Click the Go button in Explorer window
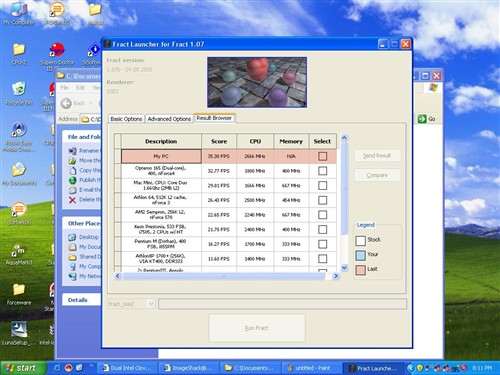500x375 pixels. (x=427, y=119)
